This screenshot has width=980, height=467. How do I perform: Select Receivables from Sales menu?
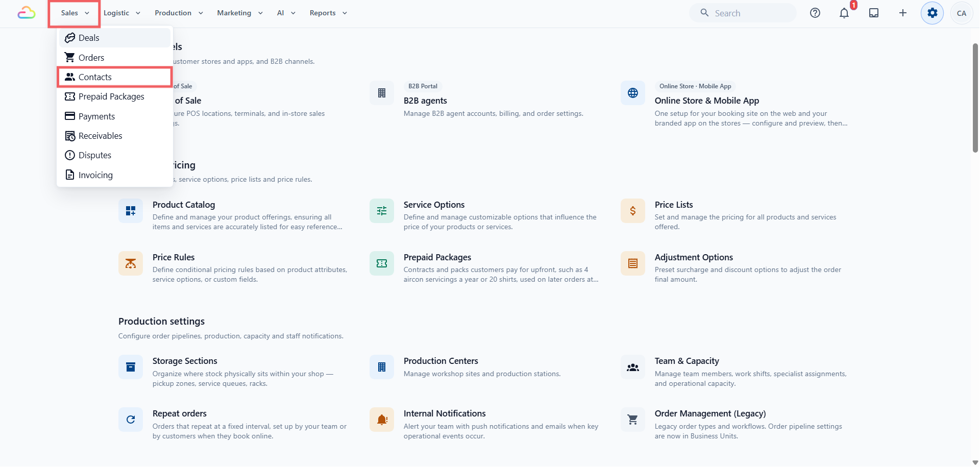pos(115,136)
